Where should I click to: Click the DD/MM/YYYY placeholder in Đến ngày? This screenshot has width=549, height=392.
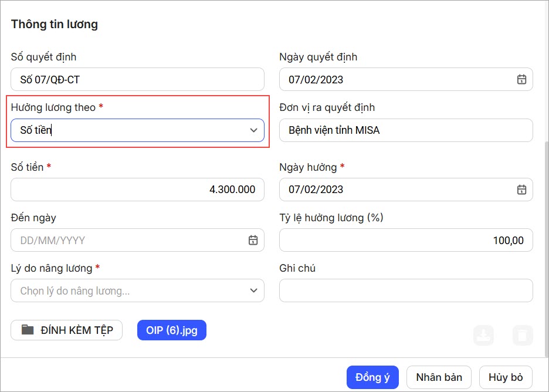tap(53, 241)
